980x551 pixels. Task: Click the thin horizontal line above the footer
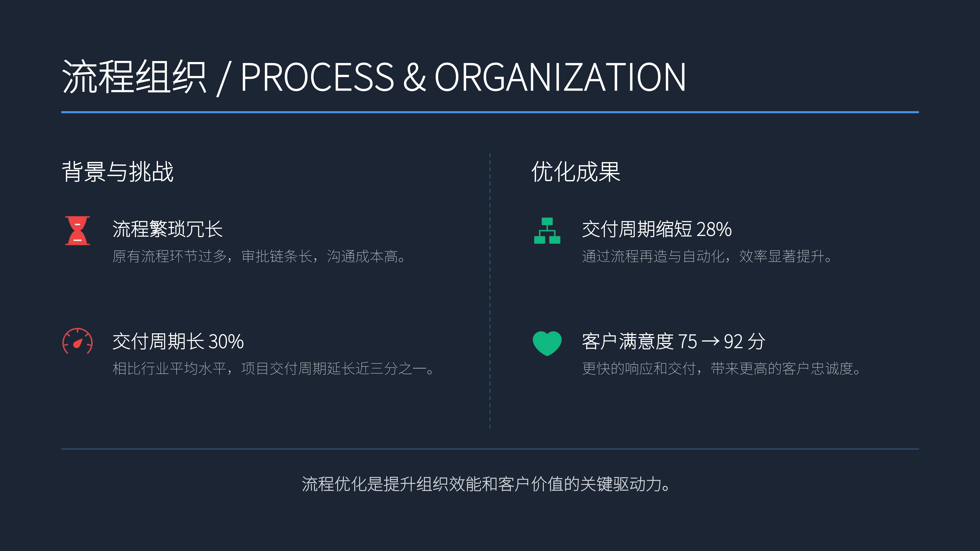pos(490,449)
